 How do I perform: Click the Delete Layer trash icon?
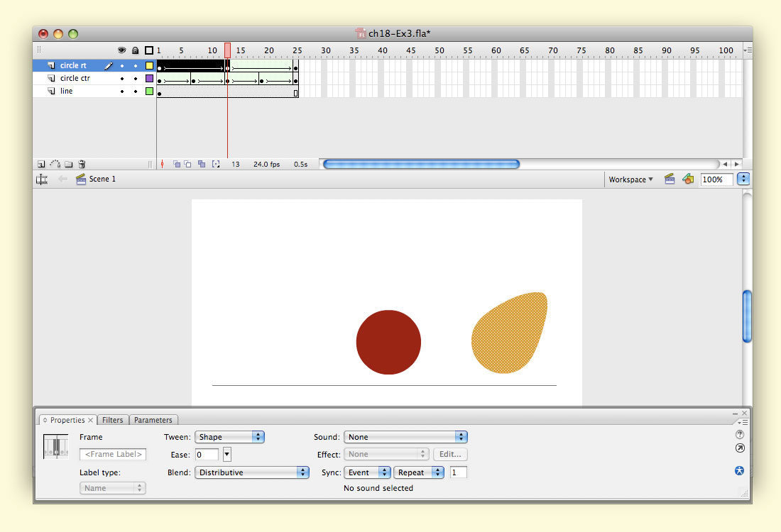pyautogui.click(x=82, y=164)
